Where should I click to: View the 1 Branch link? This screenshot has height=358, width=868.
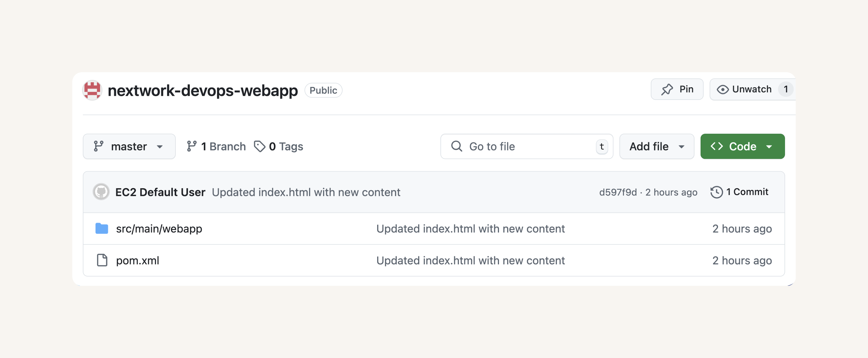pos(216,147)
